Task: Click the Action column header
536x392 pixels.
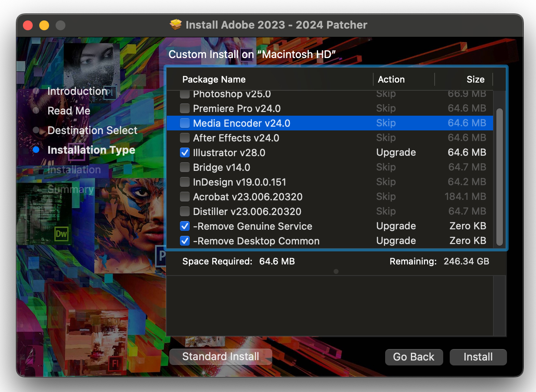Action: [391, 79]
